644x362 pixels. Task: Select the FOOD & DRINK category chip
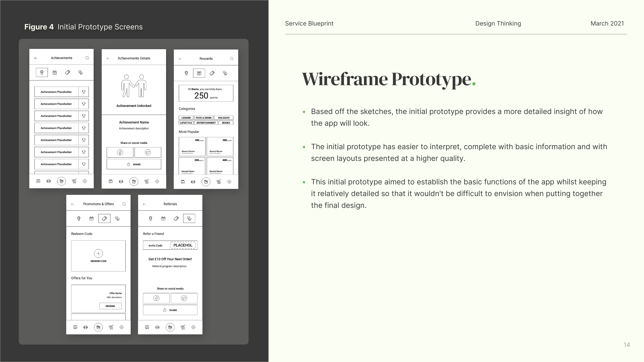point(204,118)
